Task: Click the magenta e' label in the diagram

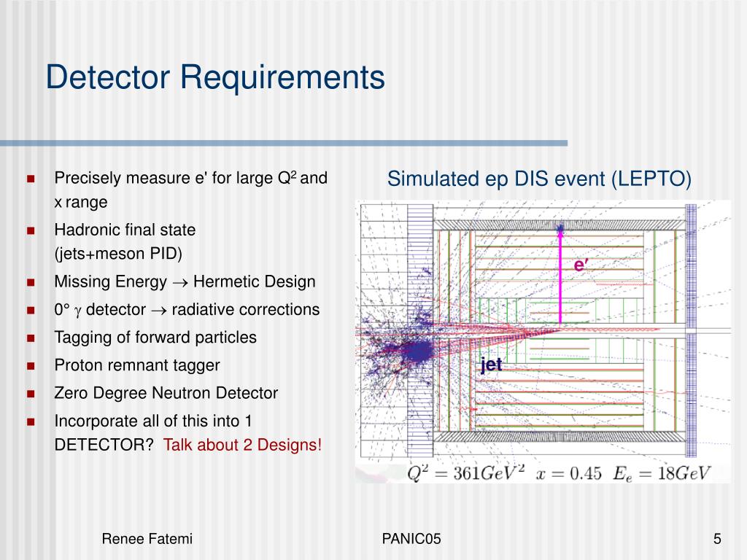Action: [581, 265]
